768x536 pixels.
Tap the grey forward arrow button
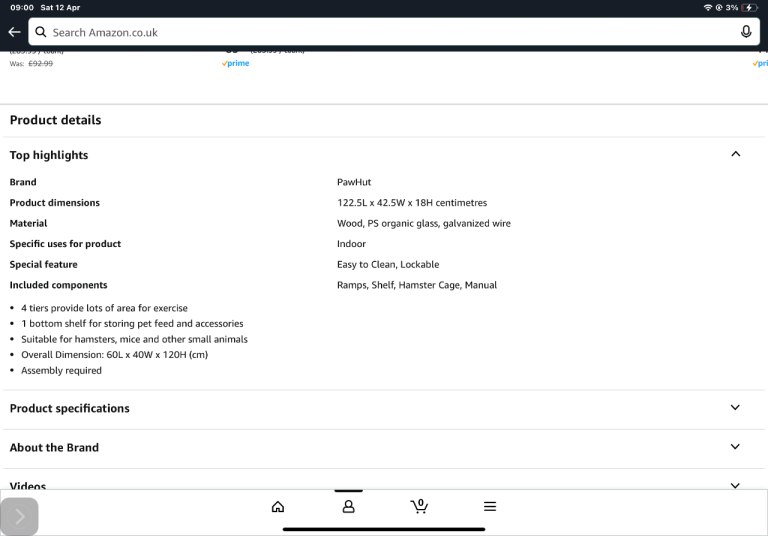pos(19,516)
